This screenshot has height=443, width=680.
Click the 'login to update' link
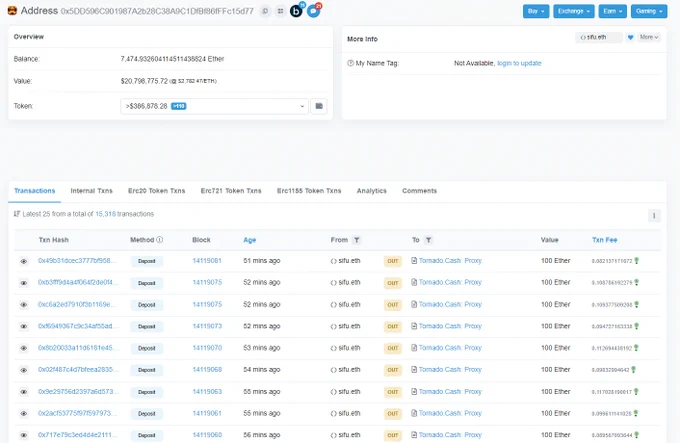(x=519, y=63)
